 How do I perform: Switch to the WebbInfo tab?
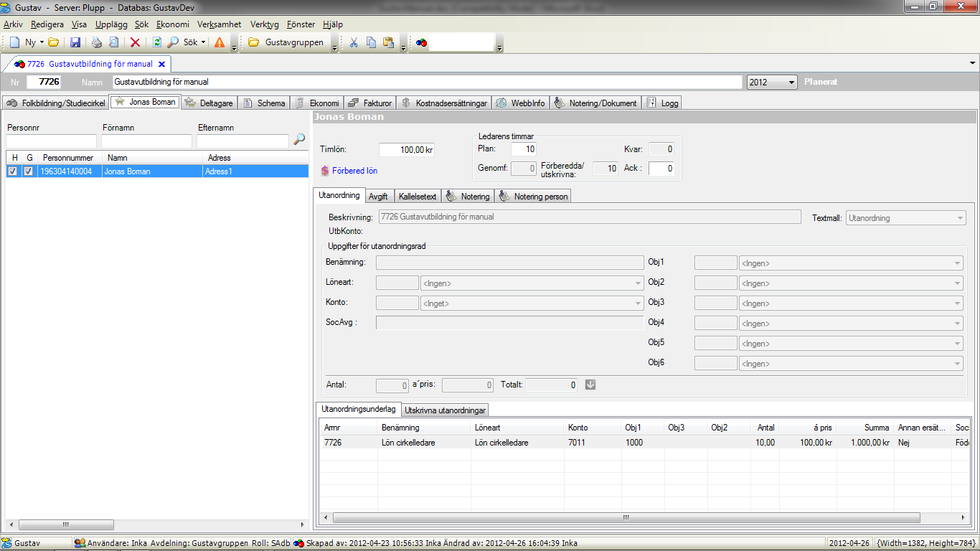(x=521, y=103)
